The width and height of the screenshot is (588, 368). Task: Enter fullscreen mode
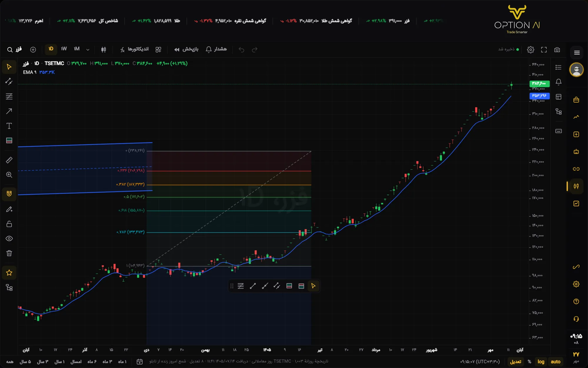tap(544, 49)
